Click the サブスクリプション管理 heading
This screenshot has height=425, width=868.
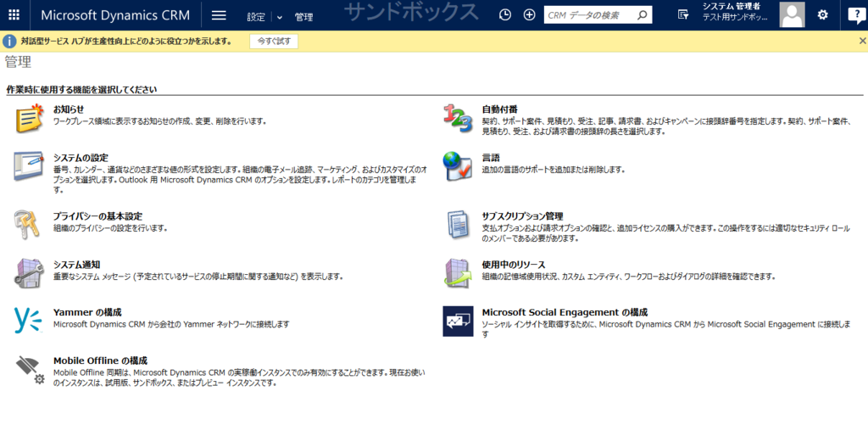[x=522, y=216]
